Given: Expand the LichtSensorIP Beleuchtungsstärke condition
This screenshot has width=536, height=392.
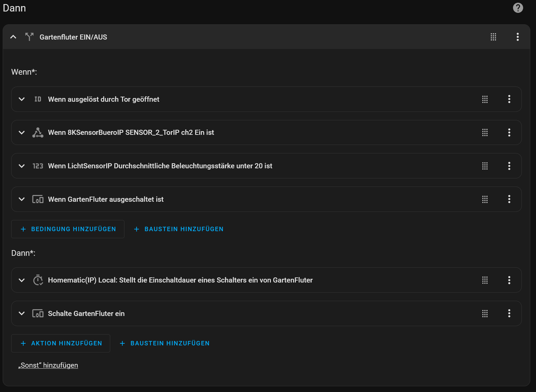Looking at the screenshot, I should pos(22,166).
